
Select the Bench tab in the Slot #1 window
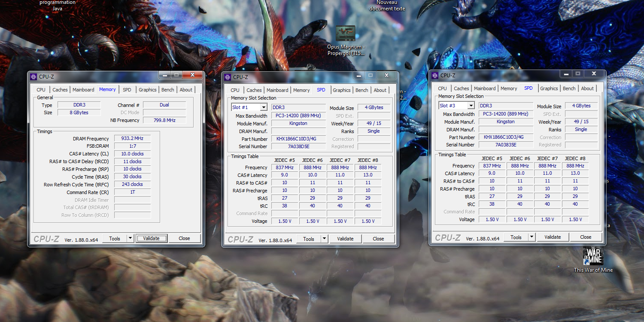pos(362,90)
